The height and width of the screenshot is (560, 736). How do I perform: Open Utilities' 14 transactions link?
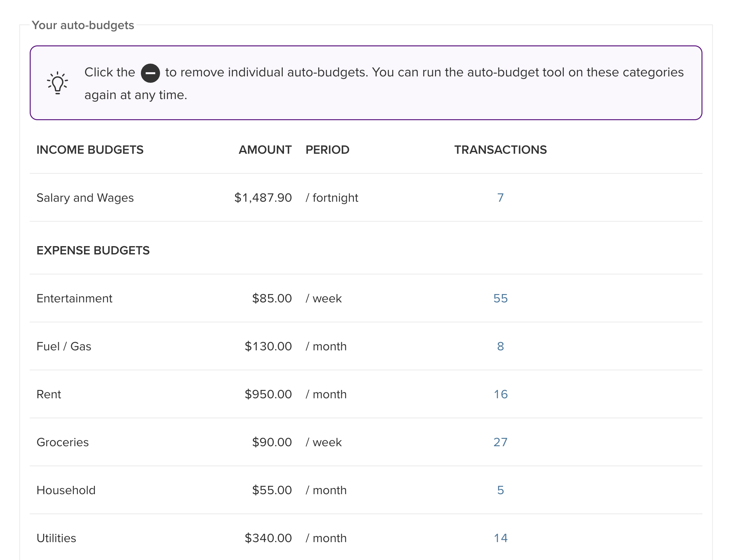click(x=500, y=538)
